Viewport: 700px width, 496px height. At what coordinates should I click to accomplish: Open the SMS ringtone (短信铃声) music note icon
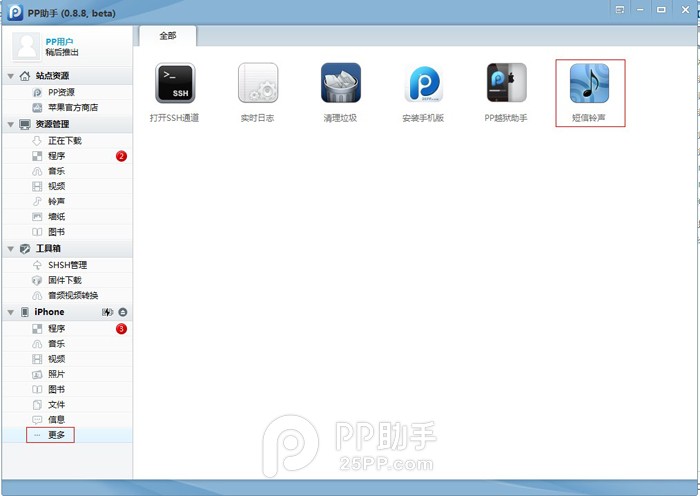pos(589,83)
